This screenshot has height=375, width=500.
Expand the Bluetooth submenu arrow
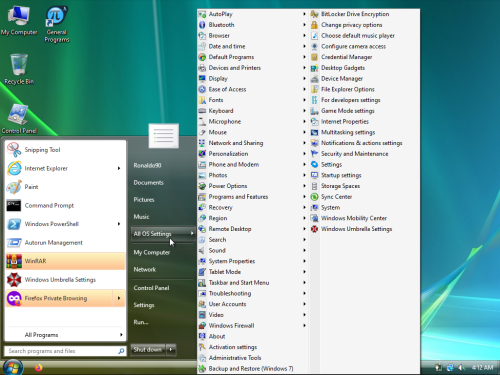pos(304,25)
